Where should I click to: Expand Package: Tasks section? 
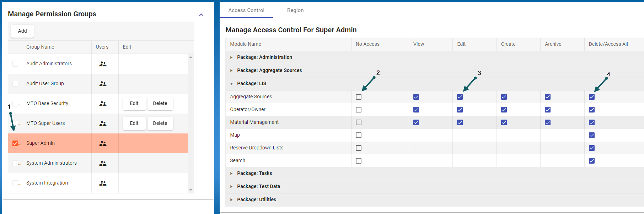(x=231, y=174)
